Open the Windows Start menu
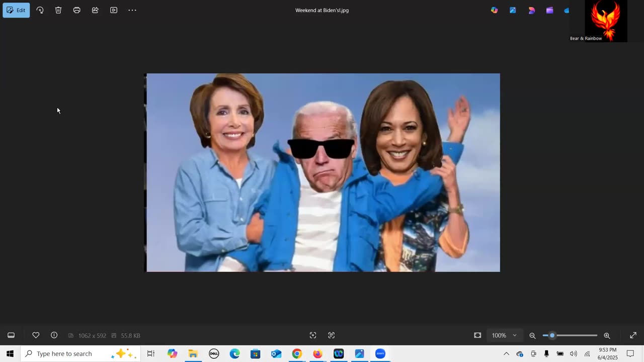Viewport: 644px width, 362px height. (x=10, y=353)
